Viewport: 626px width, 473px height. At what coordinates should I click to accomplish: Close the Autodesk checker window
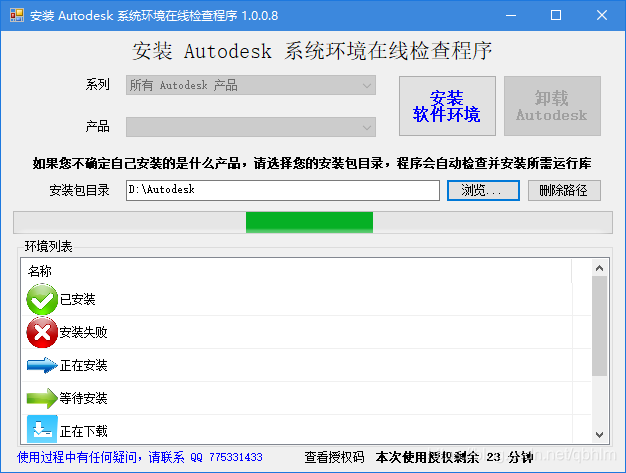602,15
